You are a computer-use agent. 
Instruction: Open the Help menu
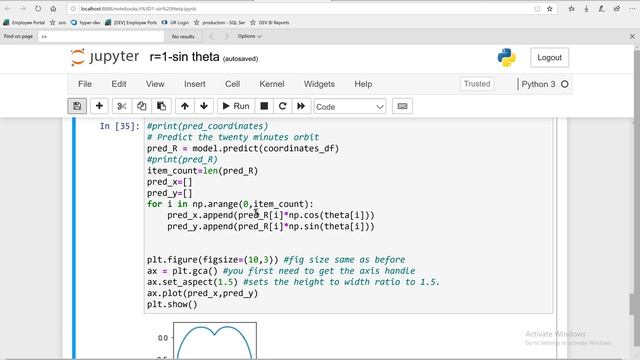coord(363,84)
